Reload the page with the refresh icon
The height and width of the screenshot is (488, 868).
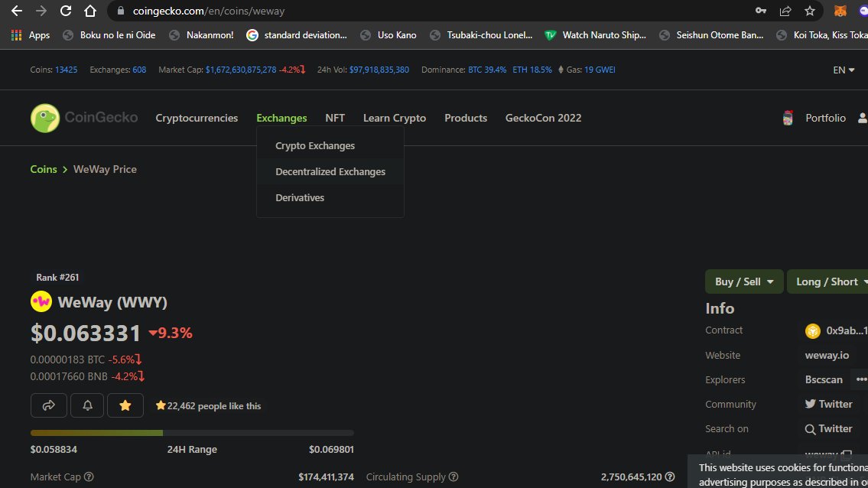[65, 11]
